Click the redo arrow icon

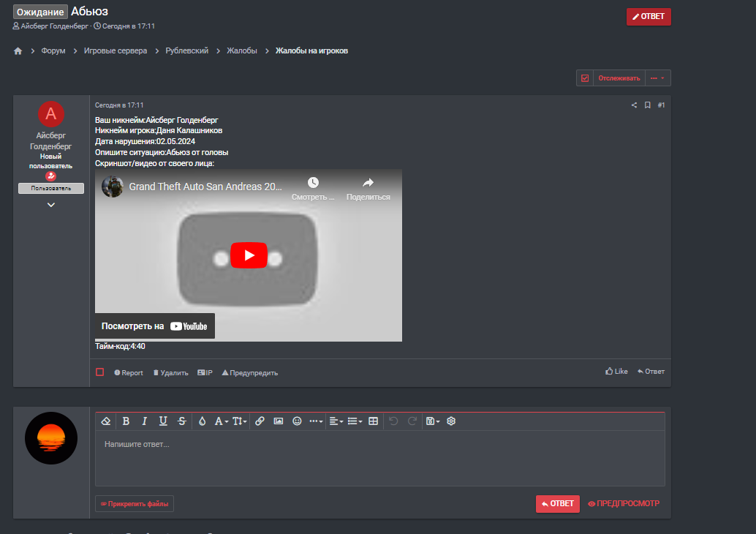[x=412, y=421]
